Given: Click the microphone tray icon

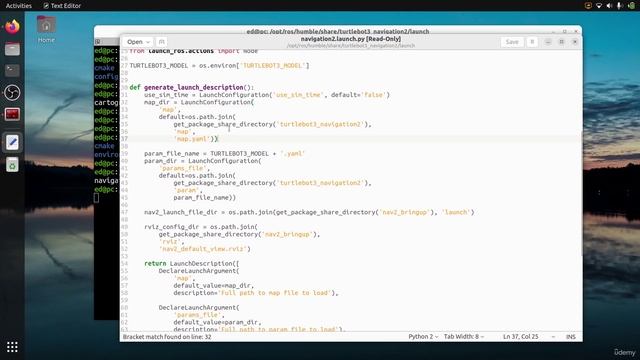Looking at the screenshot, I should click(620, 6).
